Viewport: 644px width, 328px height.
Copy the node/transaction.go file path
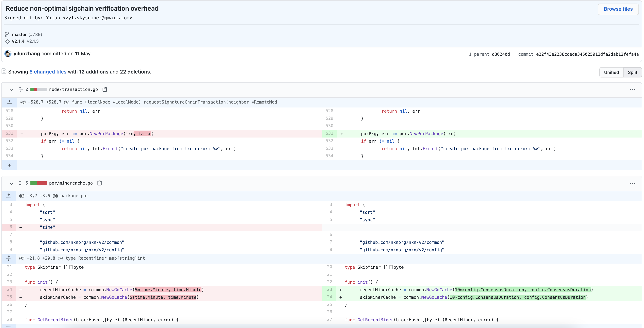(105, 89)
